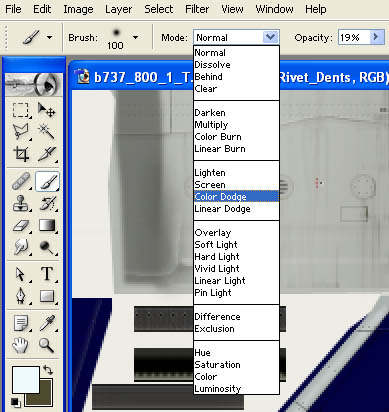This screenshot has width=389, height=412.
Task: Choose Multiply blend mode
Action: [x=236, y=125]
